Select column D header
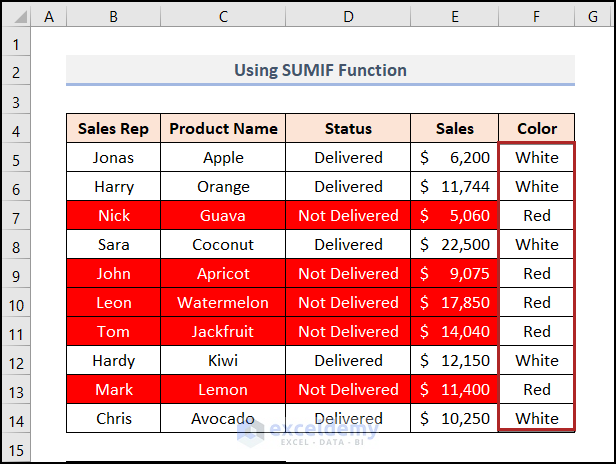This screenshot has width=616, height=464. pyautogui.click(x=348, y=16)
